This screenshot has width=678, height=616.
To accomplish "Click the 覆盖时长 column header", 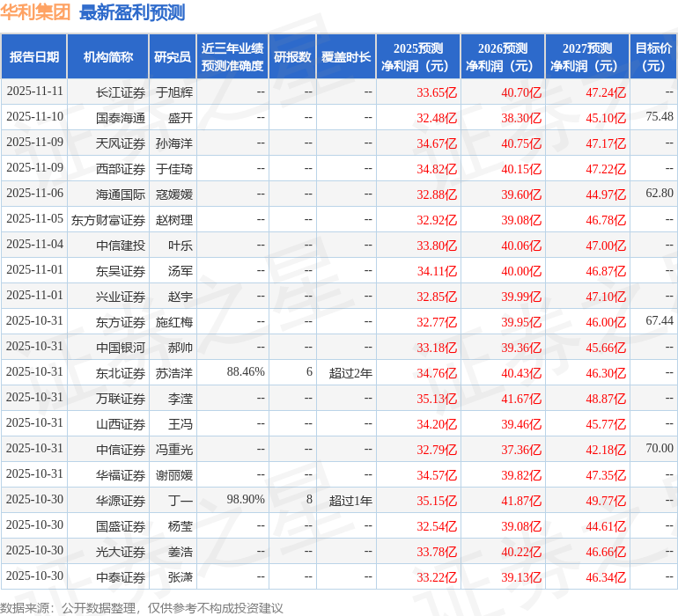I will click(x=346, y=57).
